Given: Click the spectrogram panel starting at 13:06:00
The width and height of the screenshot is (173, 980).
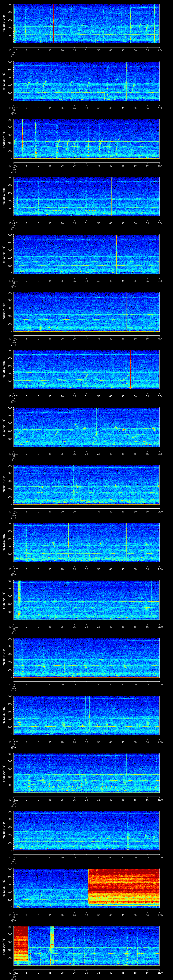Looking at the screenshot, I should [87, 312].
